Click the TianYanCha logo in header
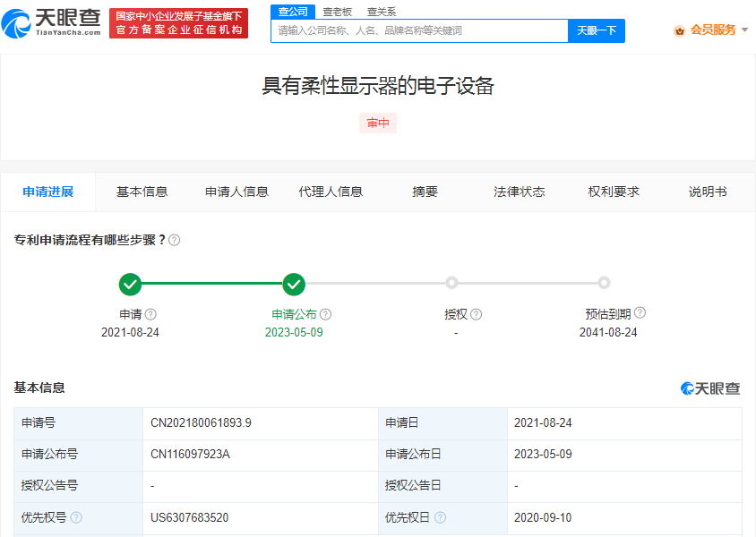Screen dimensions: 756x537 (x=51, y=23)
